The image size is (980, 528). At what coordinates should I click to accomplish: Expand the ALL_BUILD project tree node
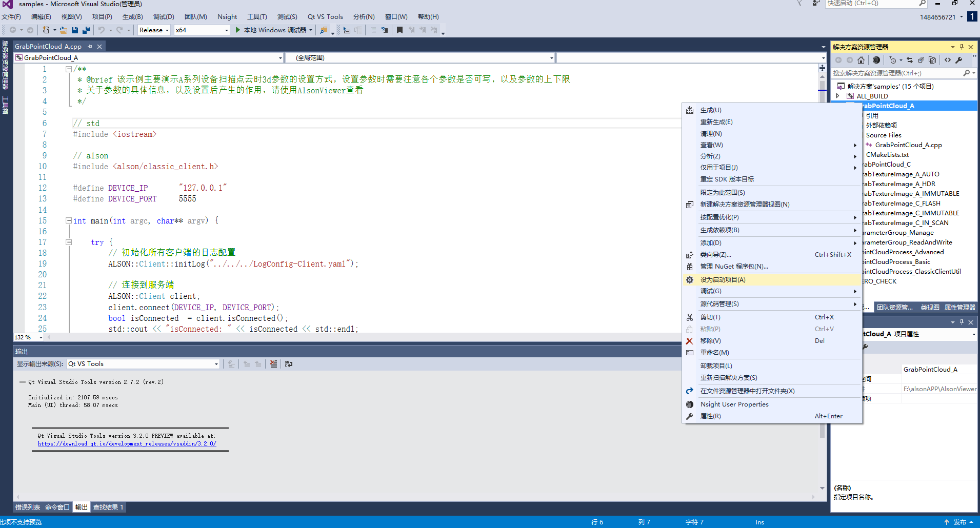coord(838,96)
